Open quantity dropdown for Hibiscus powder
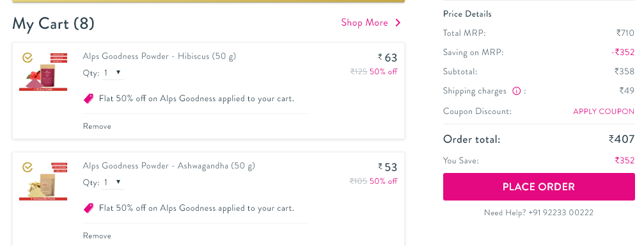The width and height of the screenshot is (644, 246). click(113, 73)
